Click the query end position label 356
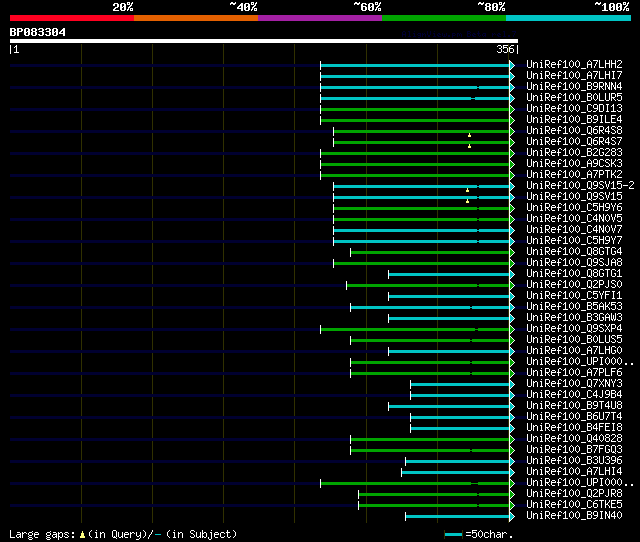Viewport: 640px width, 542px height. point(505,49)
